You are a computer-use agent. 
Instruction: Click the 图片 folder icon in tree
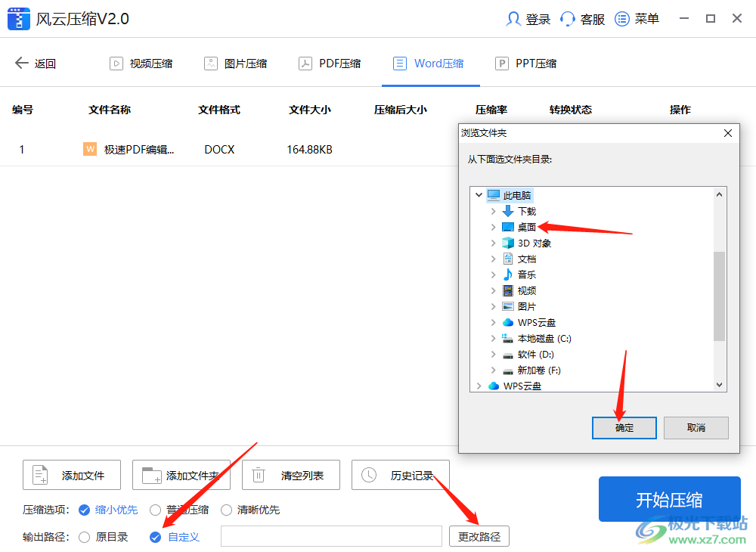[x=508, y=306]
